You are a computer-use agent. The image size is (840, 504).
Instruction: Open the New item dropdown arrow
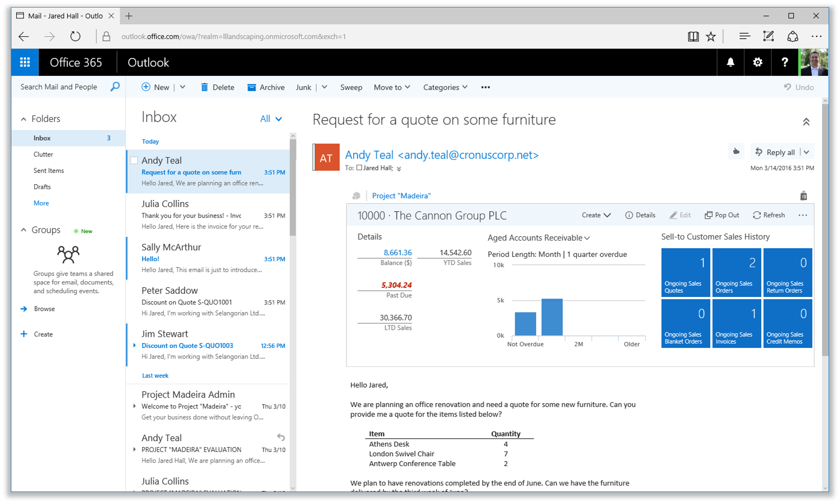tap(183, 87)
